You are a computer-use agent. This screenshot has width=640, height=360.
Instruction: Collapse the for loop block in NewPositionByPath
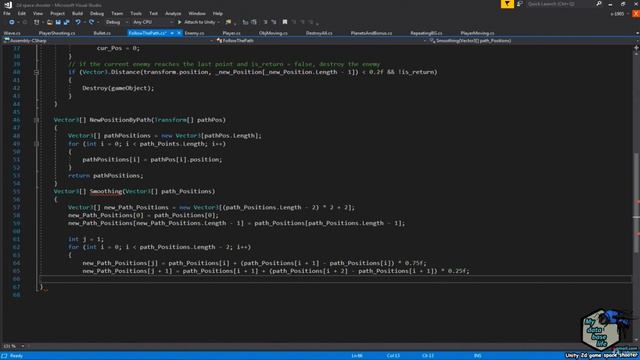point(36,144)
